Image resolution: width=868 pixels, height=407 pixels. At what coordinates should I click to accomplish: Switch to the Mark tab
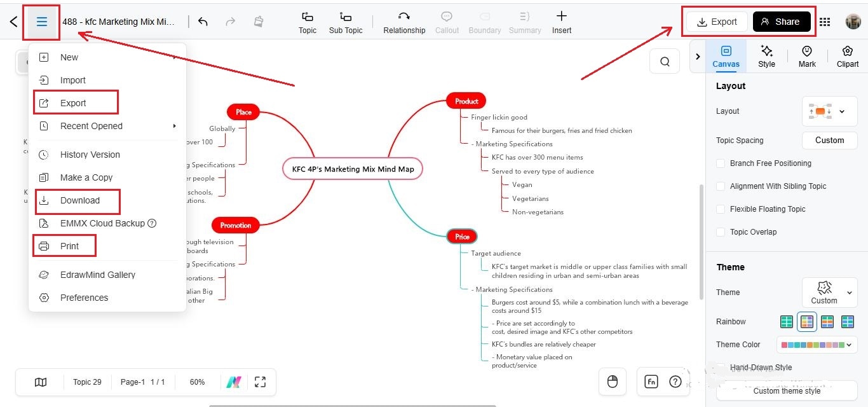coord(807,56)
